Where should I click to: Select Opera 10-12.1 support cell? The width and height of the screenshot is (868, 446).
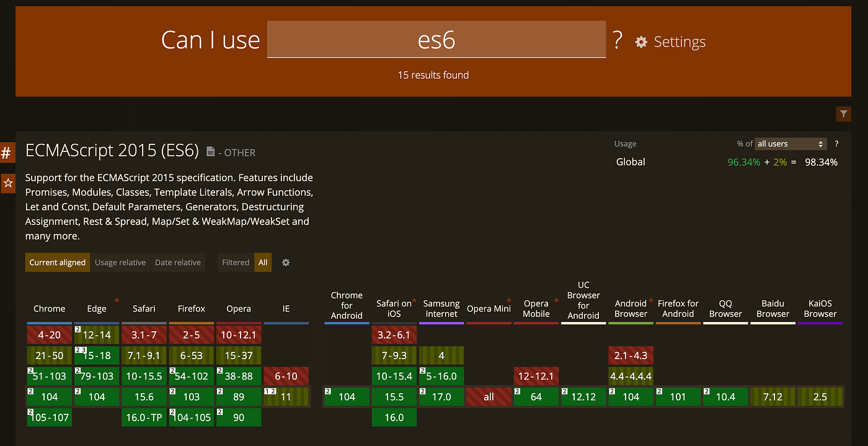pos(239,335)
